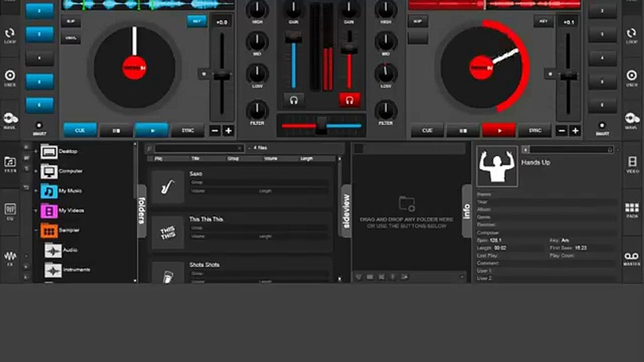Open the EQ panel icon

pos(10,211)
